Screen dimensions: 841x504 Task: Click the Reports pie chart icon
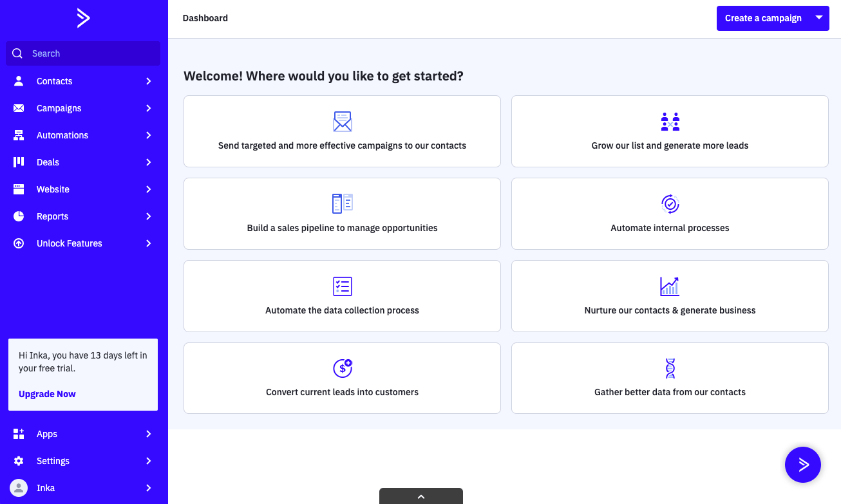point(19,216)
